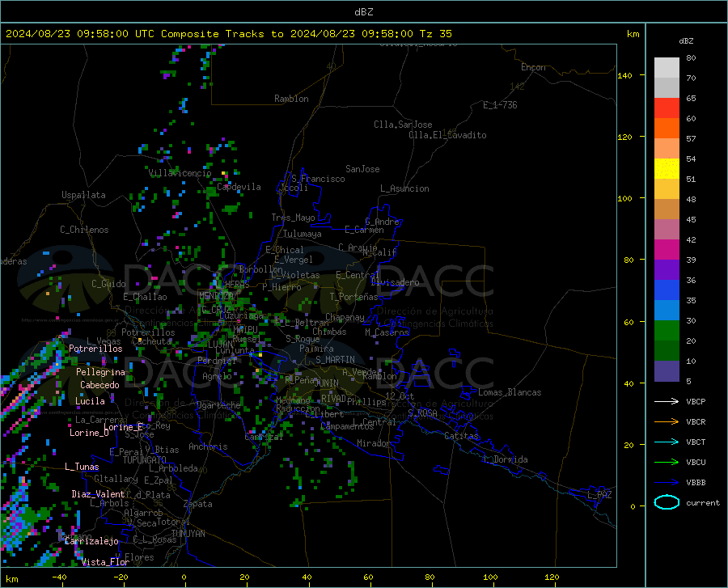Click the Clla.El_Cavadito place label
The image size is (728, 588).
[447, 135]
